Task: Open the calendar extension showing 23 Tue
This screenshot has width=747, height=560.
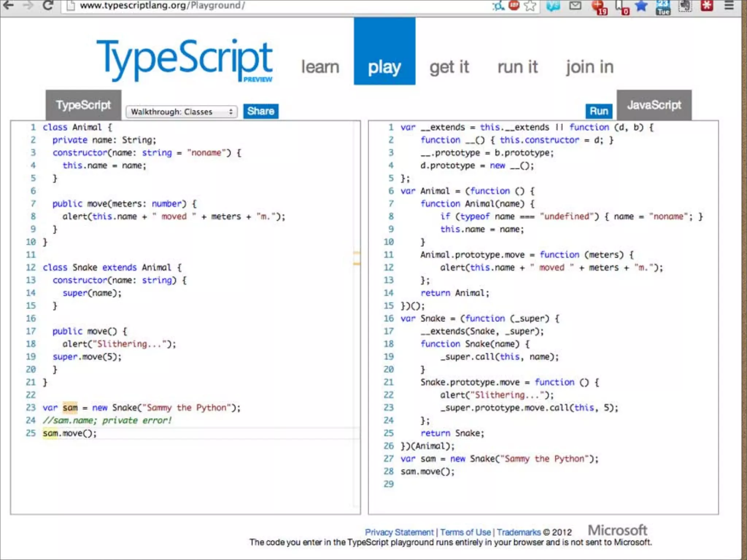Action: (663, 6)
